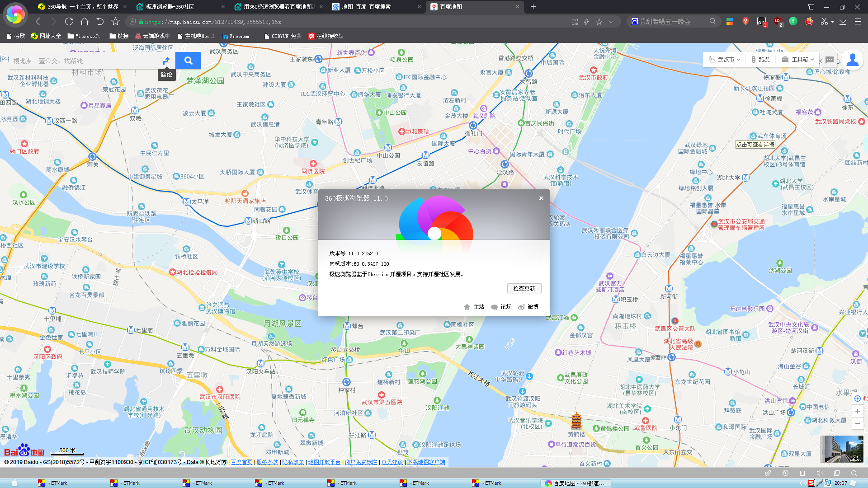This screenshot has height=488, width=868.
Task: Open the QR code icon in address bar
Action: 575,22
